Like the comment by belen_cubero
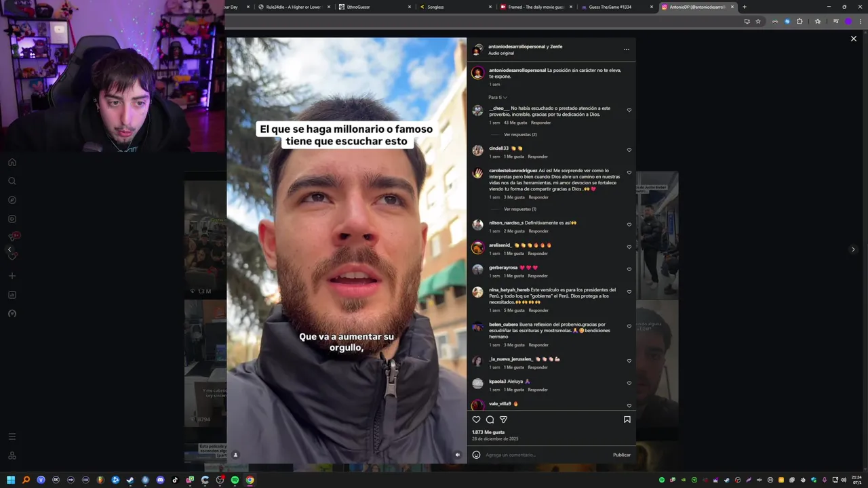Image resolution: width=868 pixels, height=488 pixels. click(x=629, y=326)
